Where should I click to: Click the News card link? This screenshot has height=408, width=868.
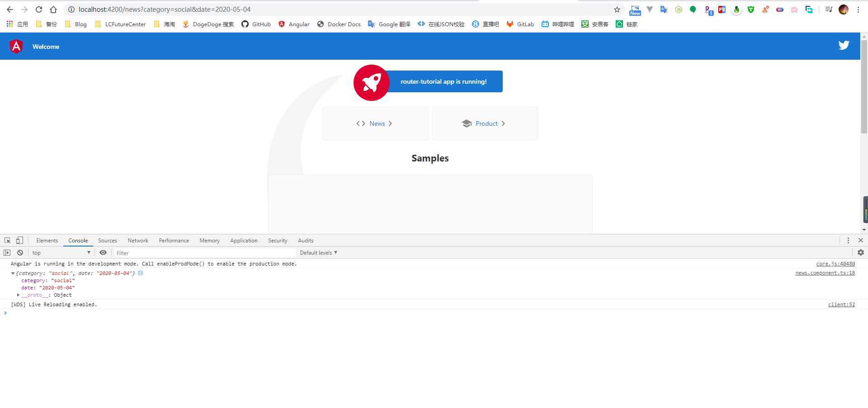(375, 123)
